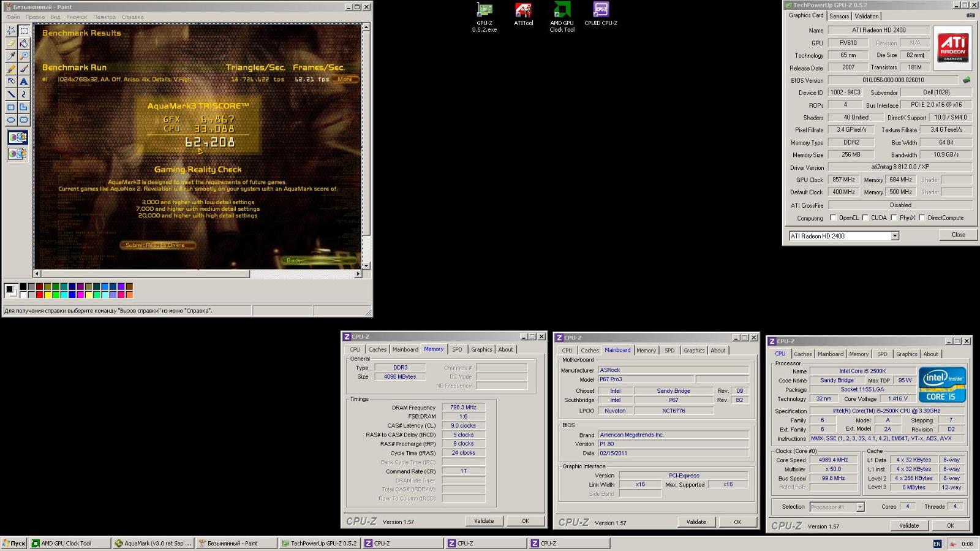This screenshot has width=980, height=551.
Task: Switch to AquaMark taskbar button
Action: coord(153,543)
